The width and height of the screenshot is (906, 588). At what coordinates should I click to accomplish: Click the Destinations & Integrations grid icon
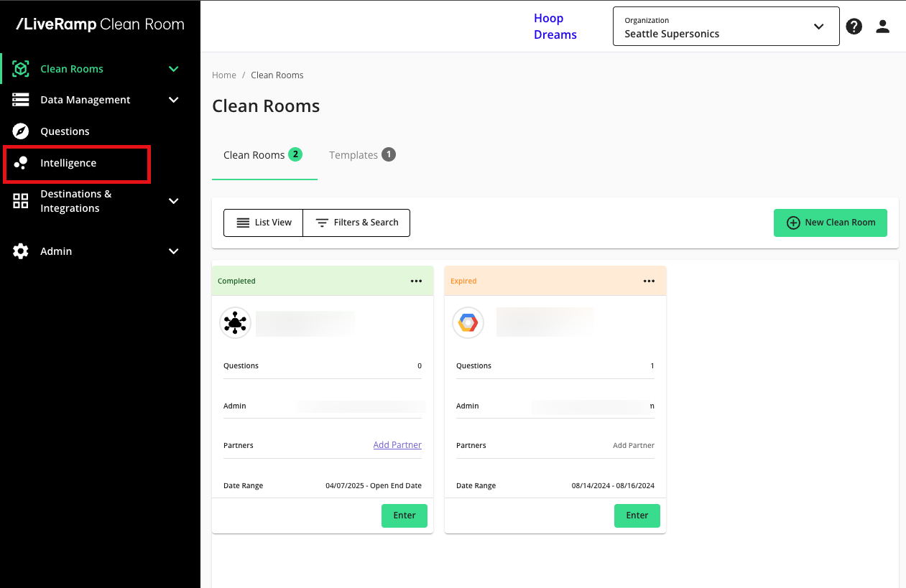pos(21,201)
